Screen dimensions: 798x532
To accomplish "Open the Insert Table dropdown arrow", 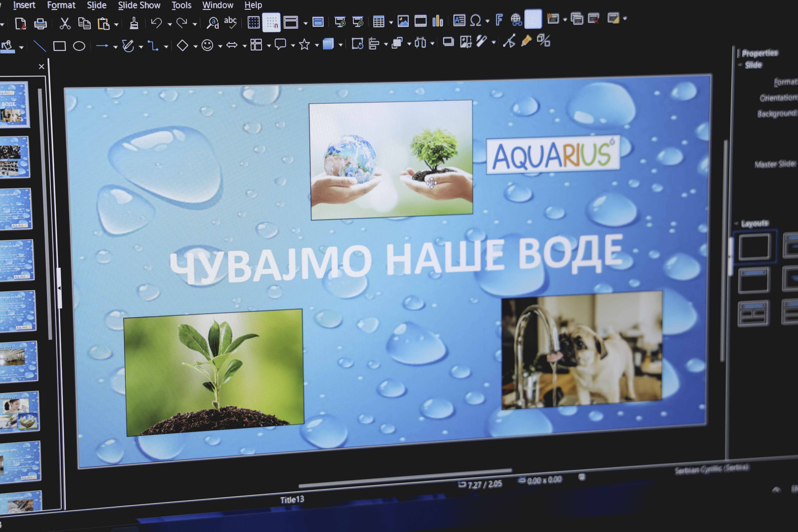I will (x=391, y=22).
